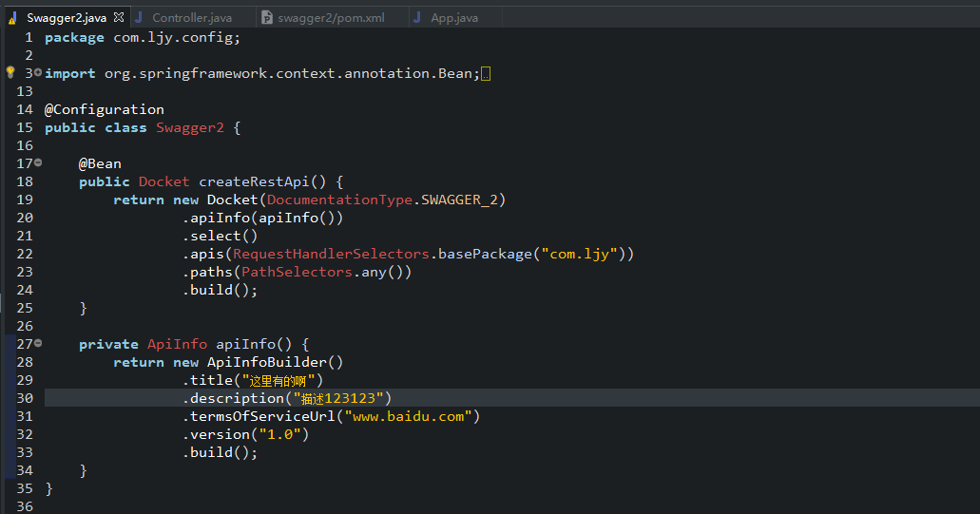Click the private keyword on line 27
The height and width of the screenshot is (514, 980).
tap(108, 344)
